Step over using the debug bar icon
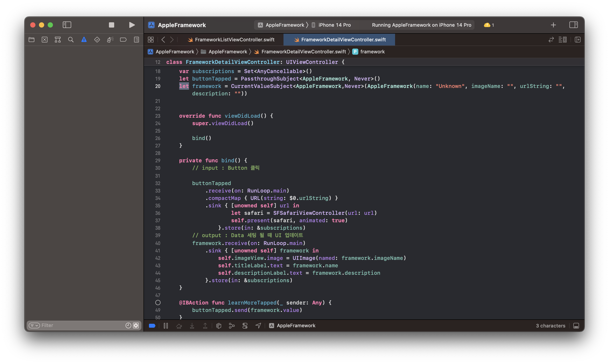This screenshot has height=364, width=609. (179, 325)
